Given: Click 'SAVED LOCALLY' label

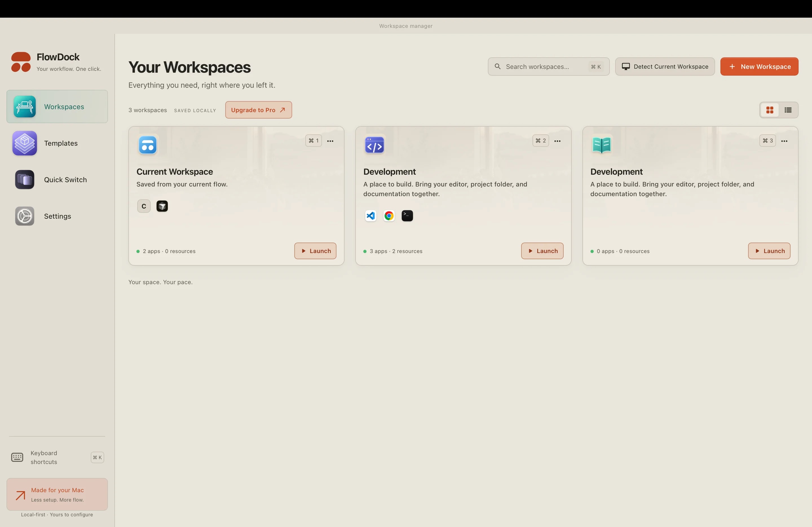Looking at the screenshot, I should coord(195,110).
